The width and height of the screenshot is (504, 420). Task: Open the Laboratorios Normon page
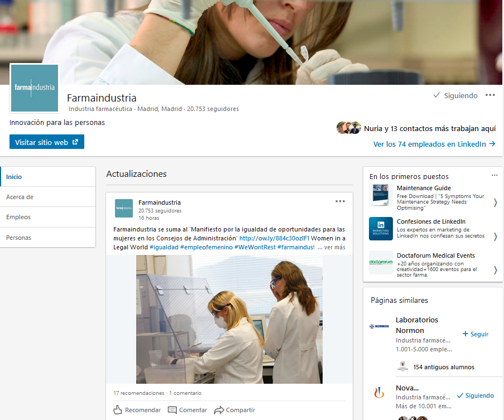tap(416, 325)
